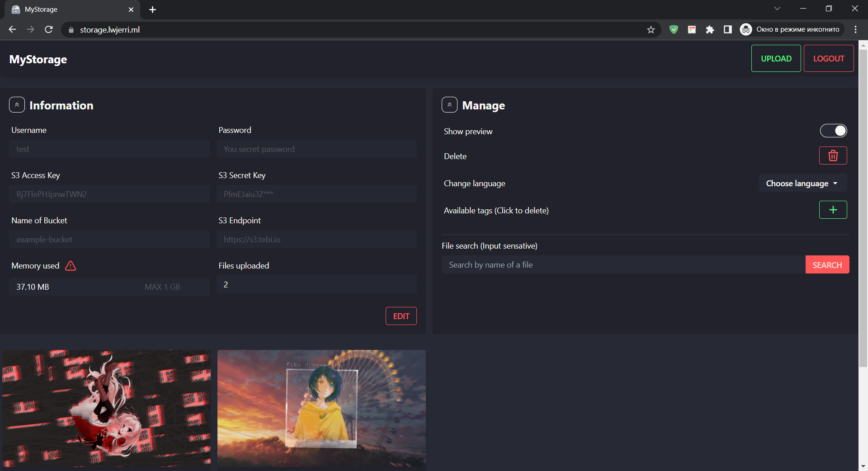Click the S3 Endpoint field
Viewport: 868px width, 471px height.
[x=316, y=239]
